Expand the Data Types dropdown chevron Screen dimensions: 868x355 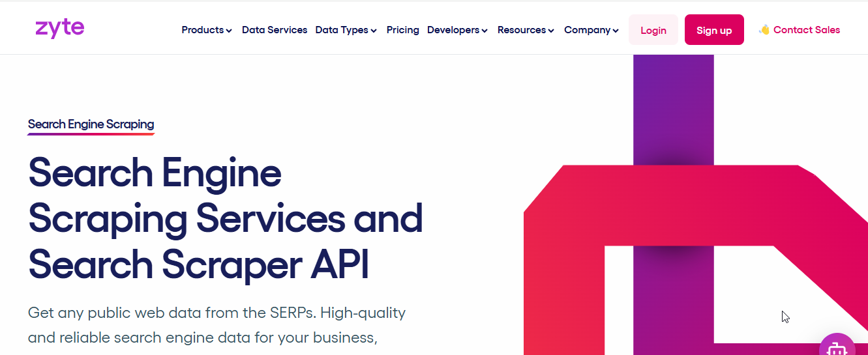coord(374,31)
